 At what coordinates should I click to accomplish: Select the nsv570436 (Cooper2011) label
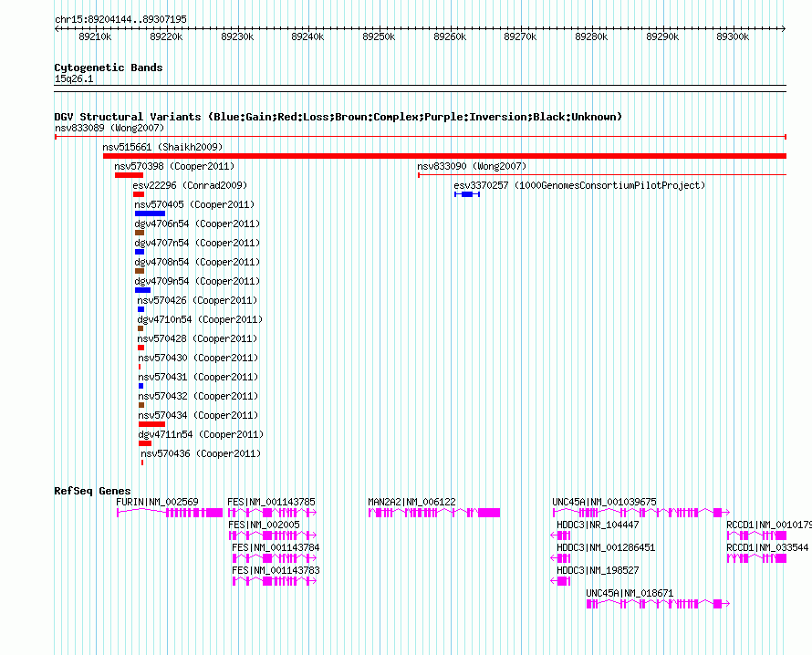[x=201, y=453]
